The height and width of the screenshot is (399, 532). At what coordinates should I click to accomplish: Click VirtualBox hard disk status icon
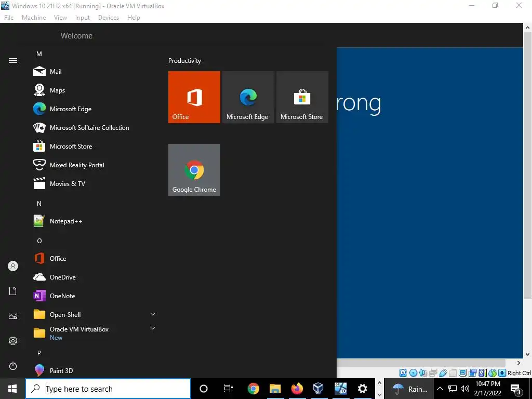pyautogui.click(x=403, y=373)
